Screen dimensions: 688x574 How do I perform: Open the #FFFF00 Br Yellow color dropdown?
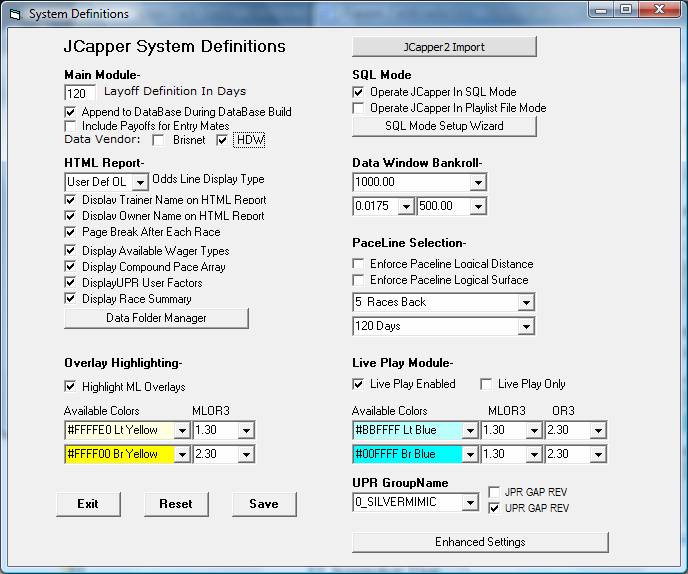(182, 455)
